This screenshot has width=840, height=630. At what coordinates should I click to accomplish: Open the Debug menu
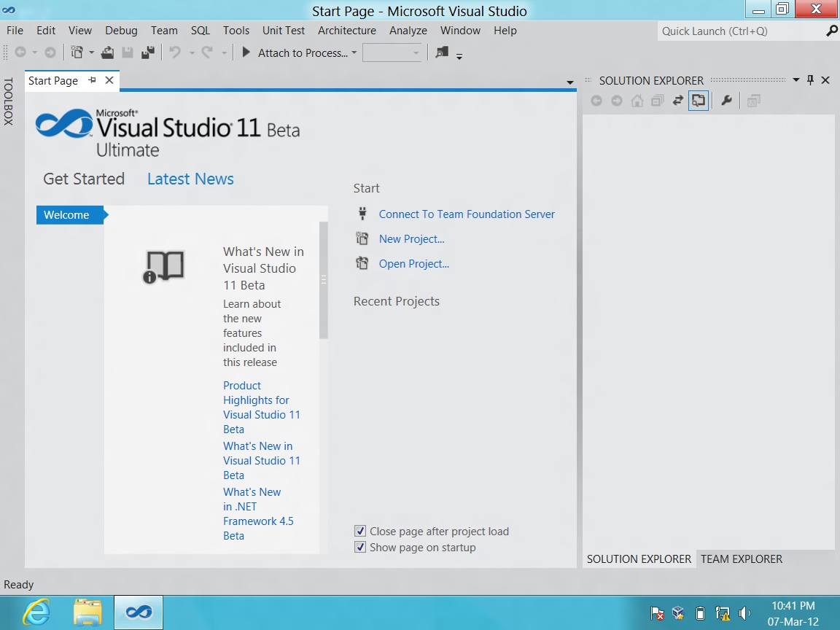(121, 31)
